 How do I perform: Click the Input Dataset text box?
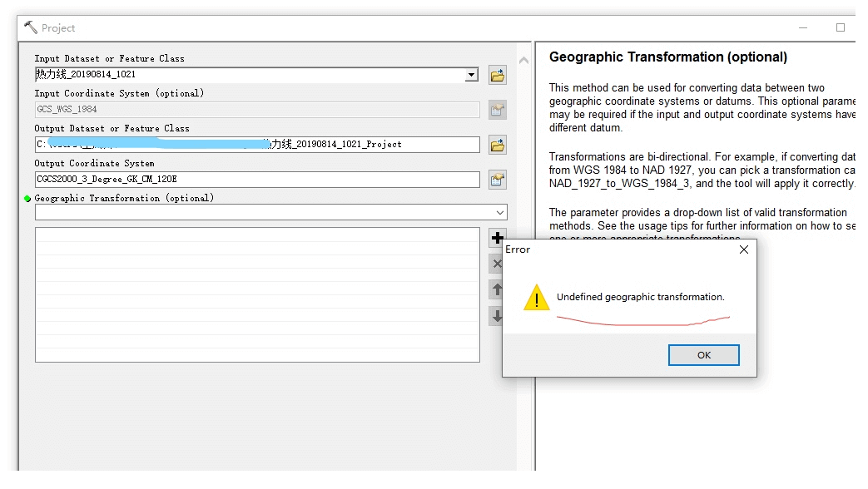point(250,75)
